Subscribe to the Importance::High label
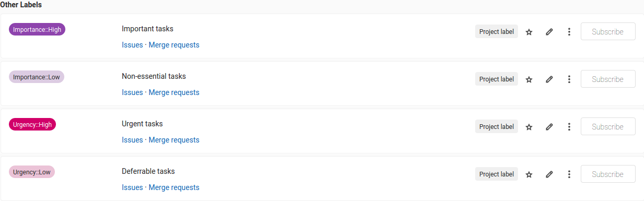This screenshot has height=201, width=644. [608, 32]
